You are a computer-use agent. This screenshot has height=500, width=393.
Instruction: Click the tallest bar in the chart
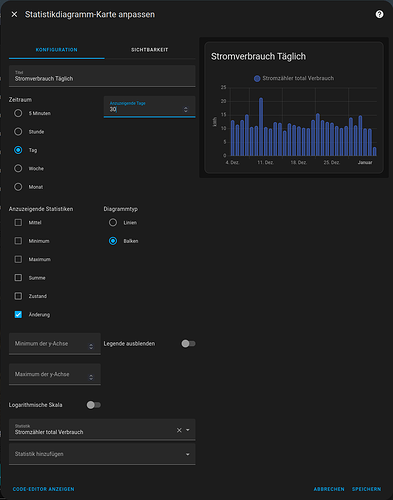pos(261,127)
